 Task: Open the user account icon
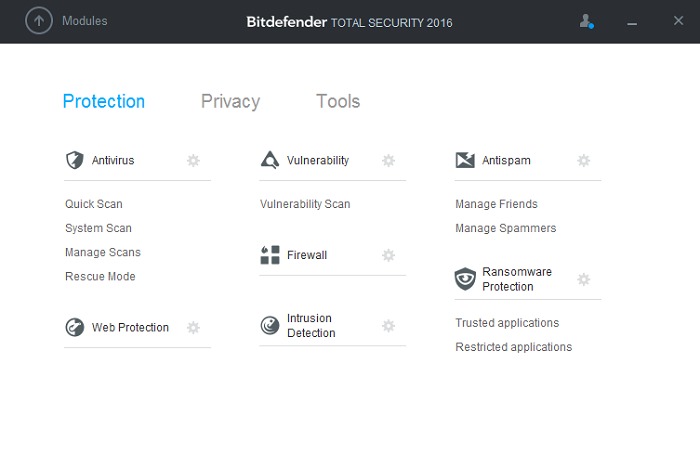pos(586,21)
